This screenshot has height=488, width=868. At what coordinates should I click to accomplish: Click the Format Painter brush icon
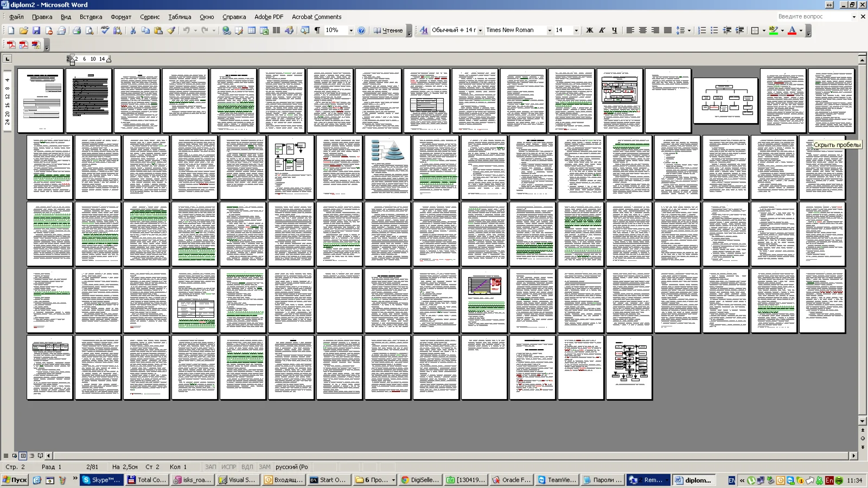tap(171, 30)
